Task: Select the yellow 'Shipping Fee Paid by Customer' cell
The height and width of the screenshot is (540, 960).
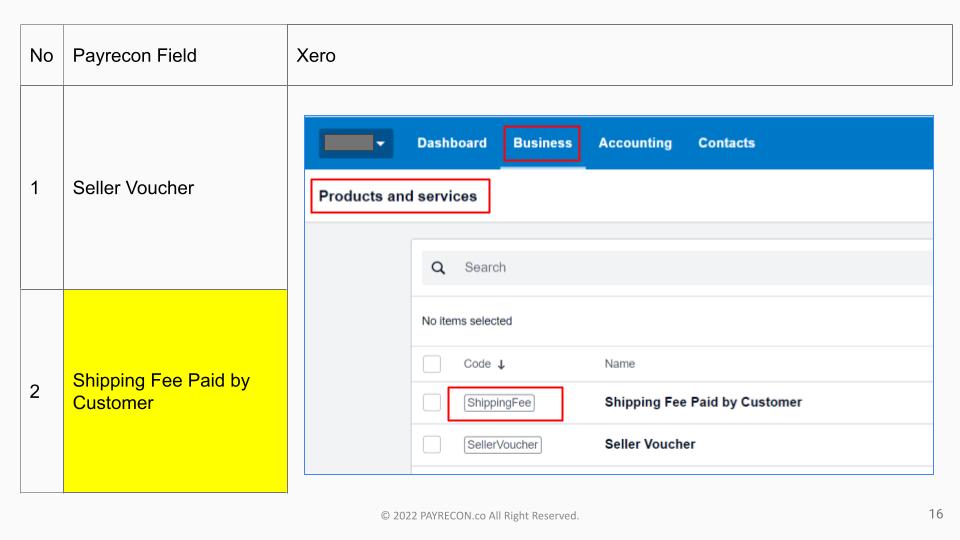Action: click(175, 391)
